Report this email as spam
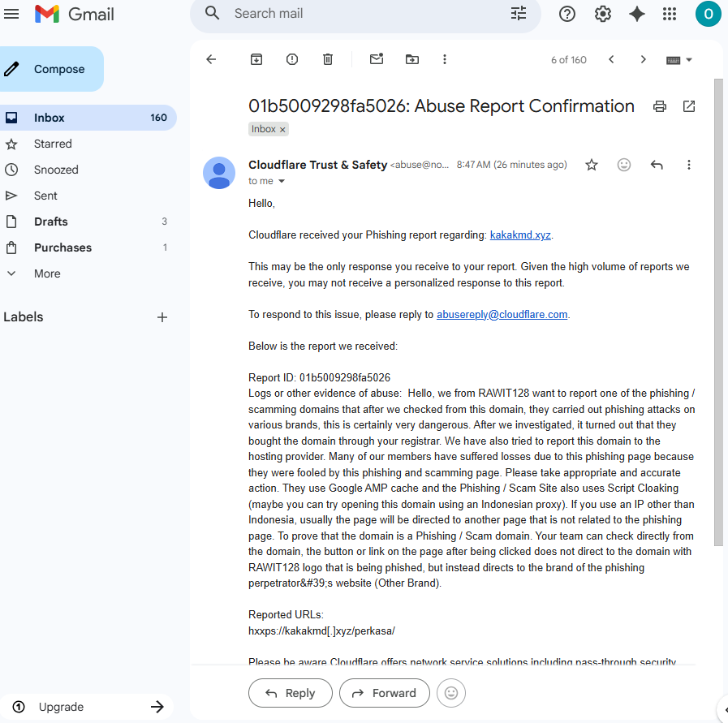This screenshot has width=728, height=723. pyautogui.click(x=292, y=59)
